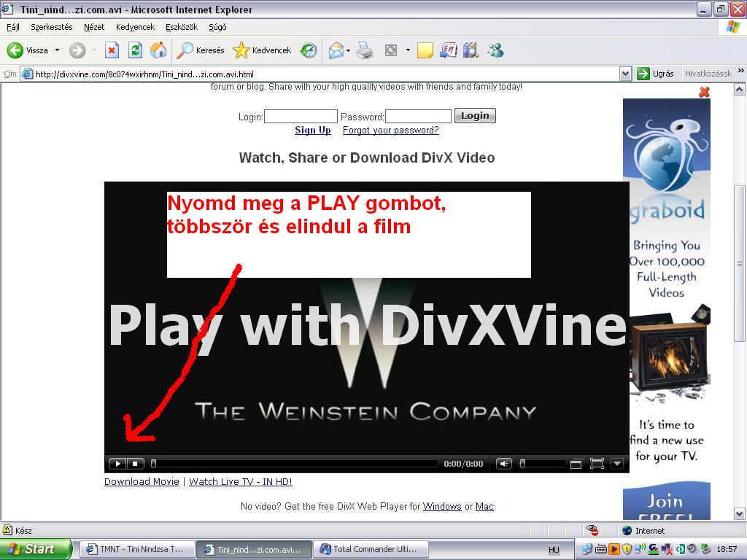The image size is (747, 560).
Task: Click the Stop loading icon in toolbar
Action: [112, 50]
